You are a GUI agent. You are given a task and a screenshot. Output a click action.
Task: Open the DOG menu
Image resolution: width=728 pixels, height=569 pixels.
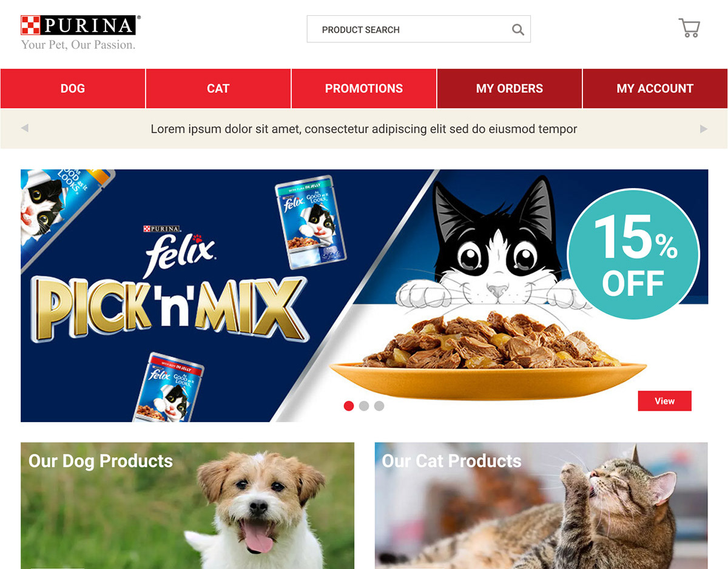[x=73, y=89]
